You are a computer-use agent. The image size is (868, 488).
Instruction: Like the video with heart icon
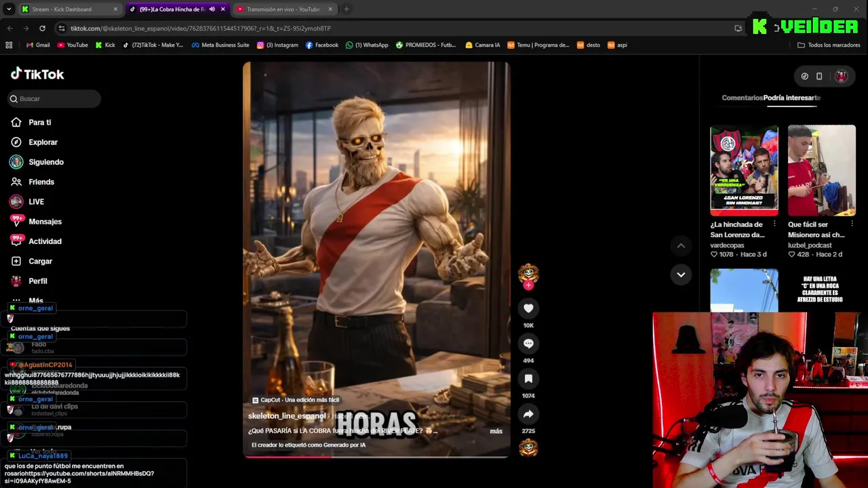[528, 308]
